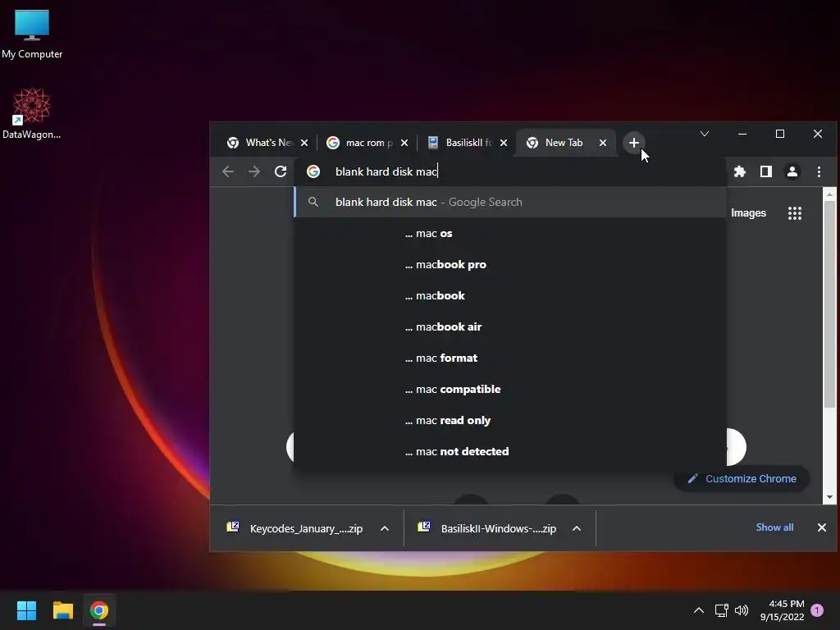Go back with the back arrow

point(228,171)
